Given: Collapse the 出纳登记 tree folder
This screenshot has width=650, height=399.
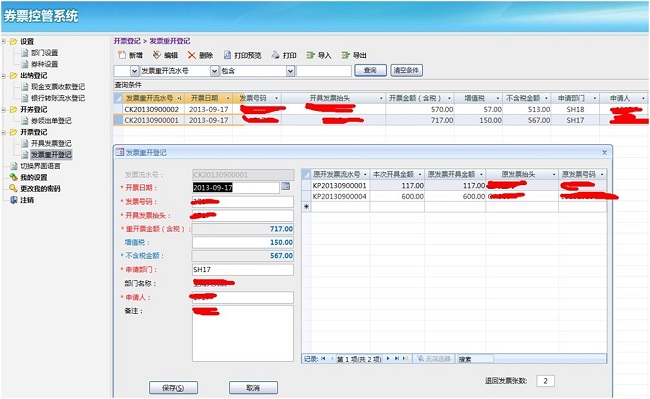Looking at the screenshot, I should (3, 75).
